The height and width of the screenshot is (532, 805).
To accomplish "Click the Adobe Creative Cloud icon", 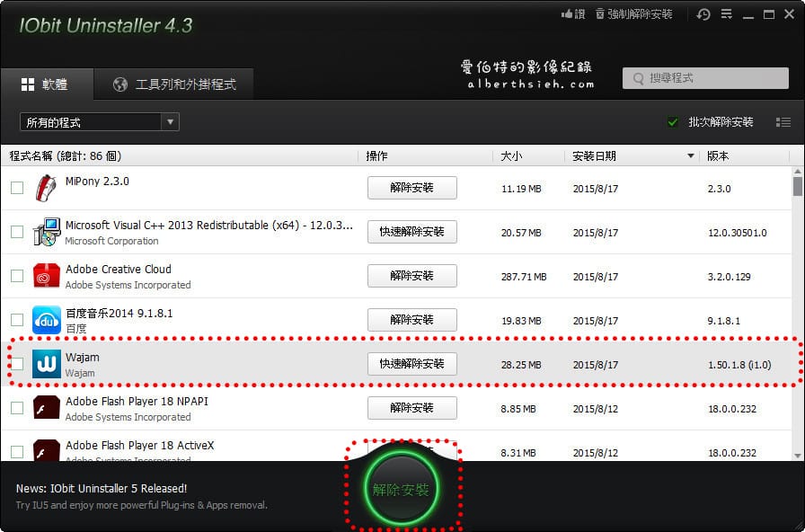I will click(46, 276).
